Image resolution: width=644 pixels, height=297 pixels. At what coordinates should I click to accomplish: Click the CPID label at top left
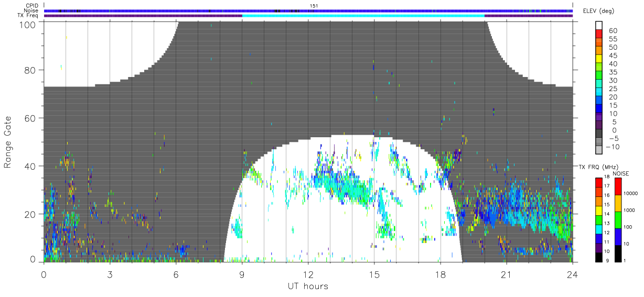click(31, 6)
